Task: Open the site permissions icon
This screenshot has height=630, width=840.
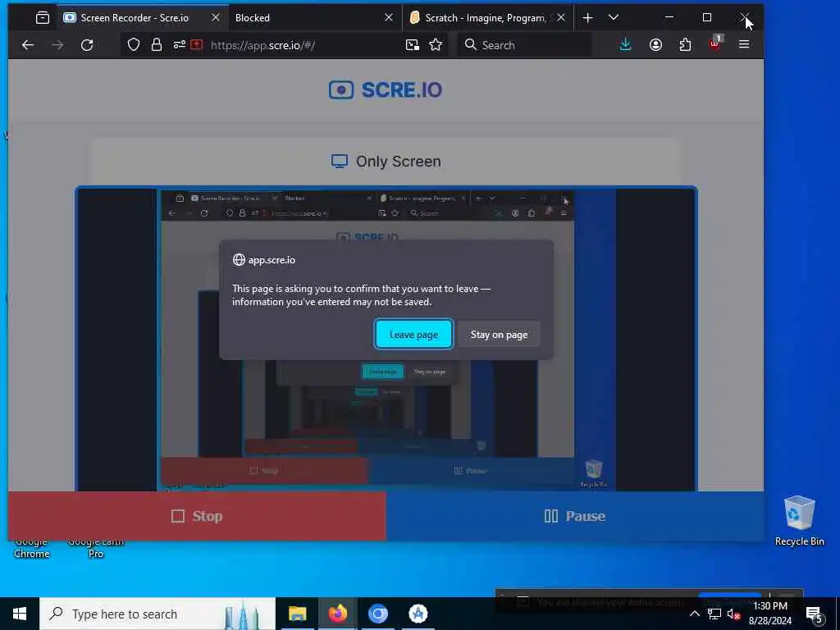Action: tap(179, 45)
